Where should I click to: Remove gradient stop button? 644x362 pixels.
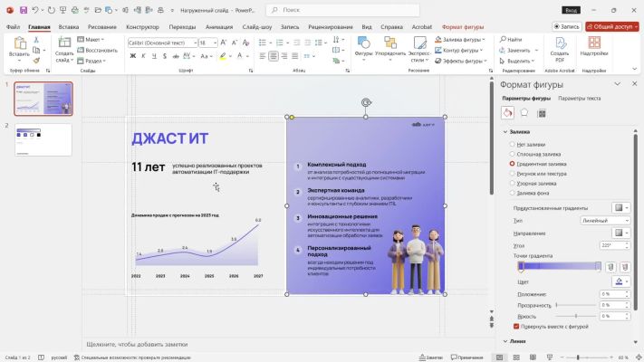(x=625, y=267)
